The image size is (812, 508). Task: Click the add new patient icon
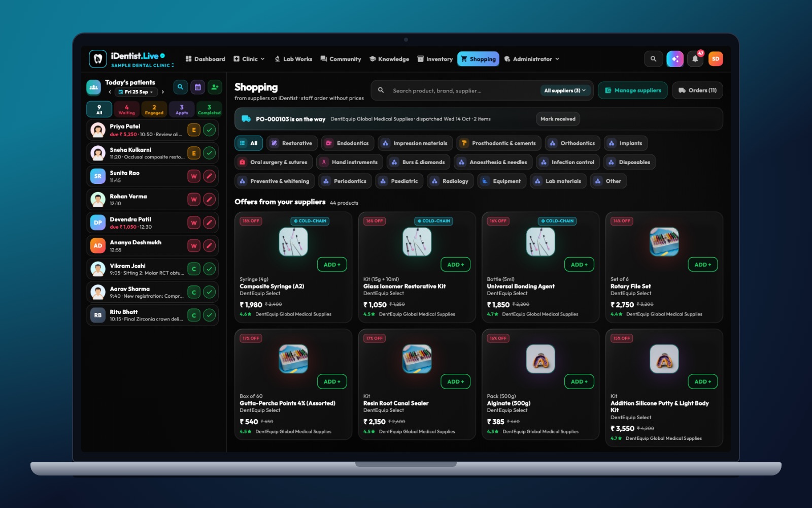(x=215, y=87)
